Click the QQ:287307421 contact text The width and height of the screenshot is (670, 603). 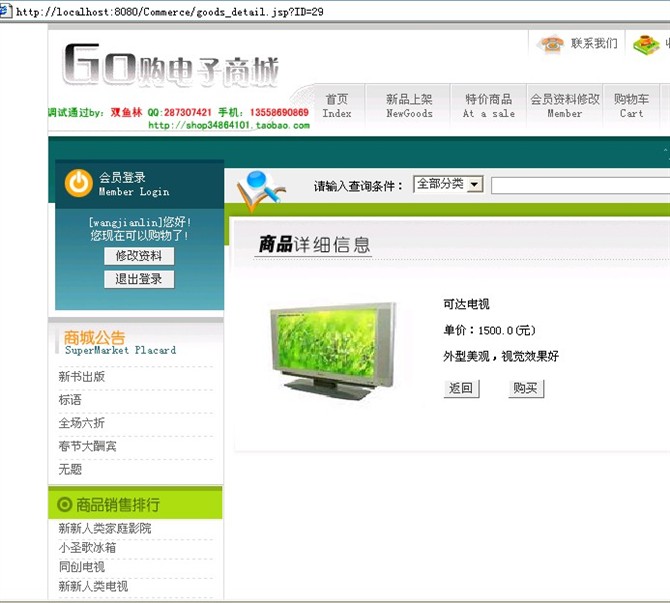click(x=179, y=112)
